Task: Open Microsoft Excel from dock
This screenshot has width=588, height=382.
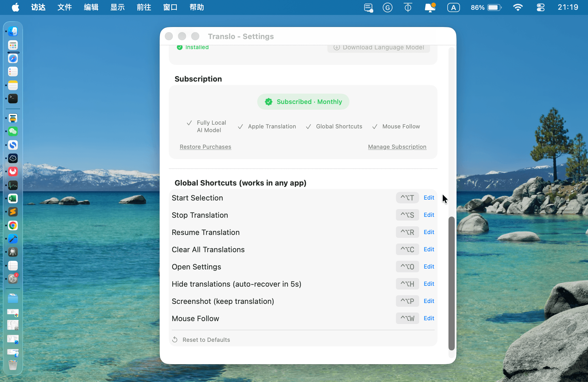Action: pos(13,198)
